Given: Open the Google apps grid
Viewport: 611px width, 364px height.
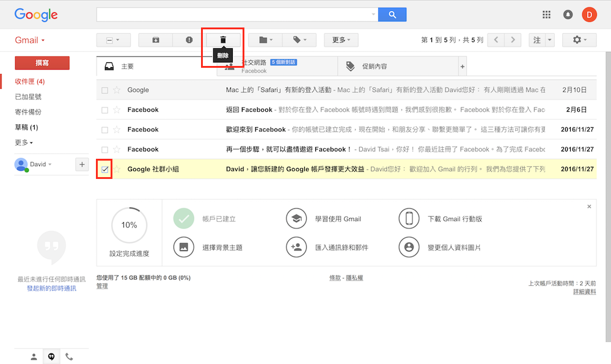Looking at the screenshot, I should tap(547, 15).
